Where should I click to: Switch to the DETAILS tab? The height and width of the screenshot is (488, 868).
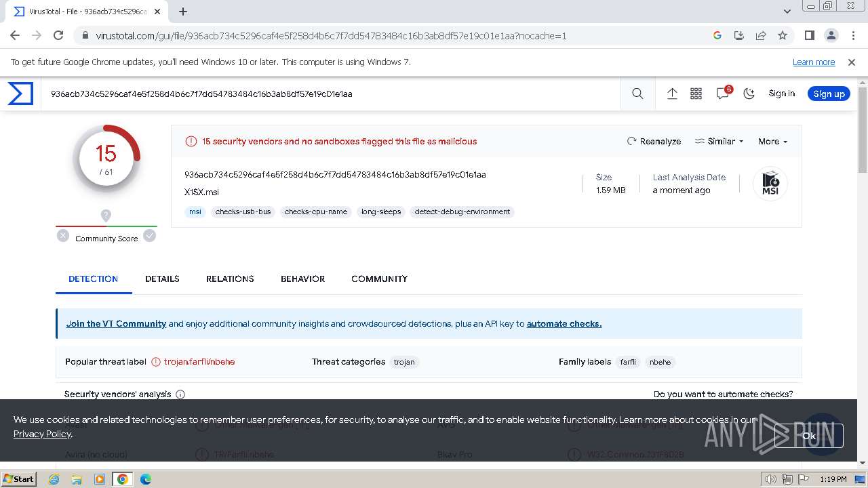tap(162, 279)
